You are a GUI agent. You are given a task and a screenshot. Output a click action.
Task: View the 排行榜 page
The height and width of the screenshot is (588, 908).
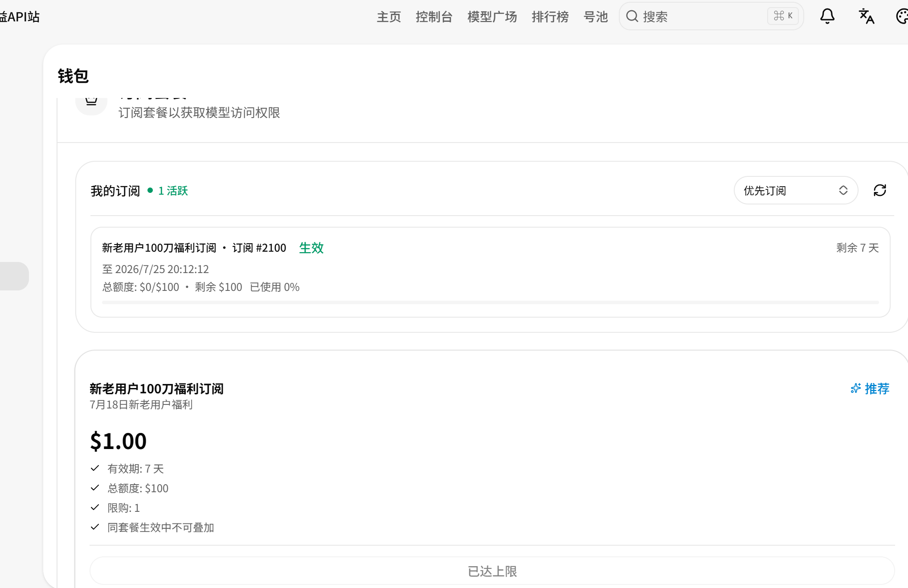(550, 17)
